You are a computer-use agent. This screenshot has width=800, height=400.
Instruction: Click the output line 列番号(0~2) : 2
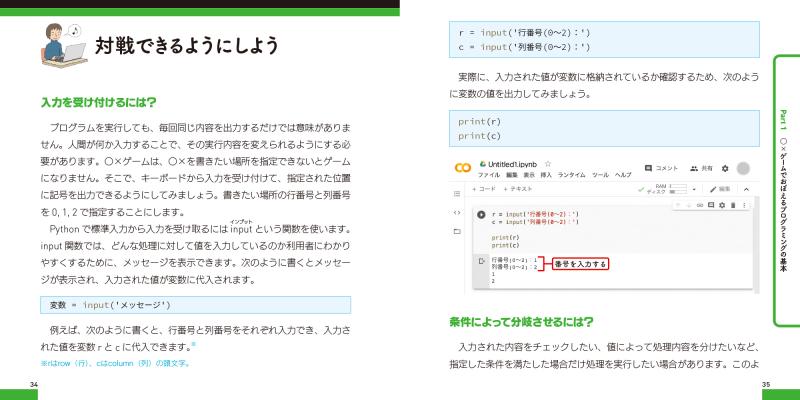coord(514,267)
